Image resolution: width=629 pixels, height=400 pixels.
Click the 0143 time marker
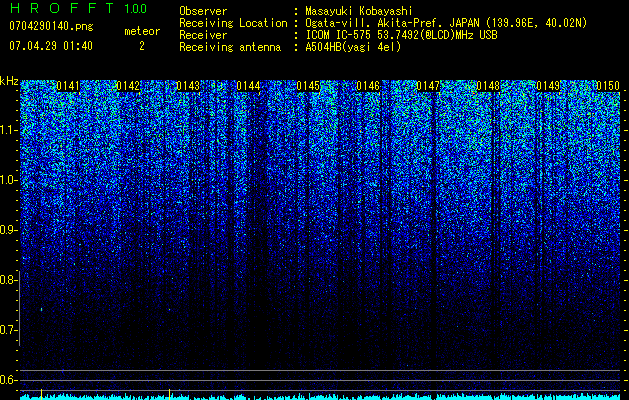(x=188, y=86)
